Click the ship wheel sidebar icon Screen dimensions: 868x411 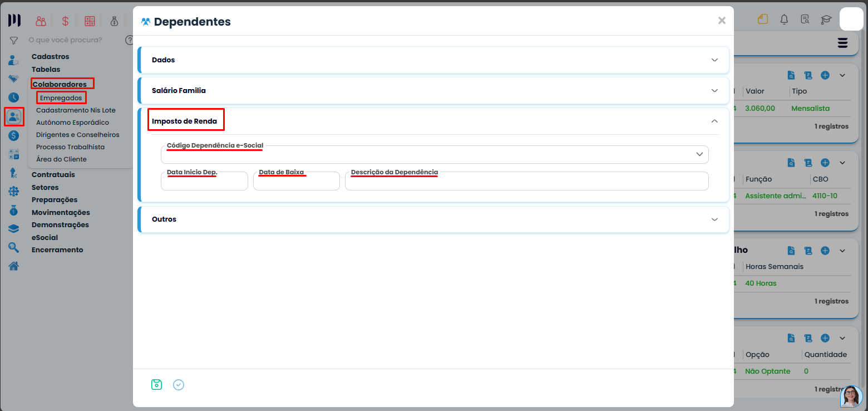pyautogui.click(x=14, y=192)
